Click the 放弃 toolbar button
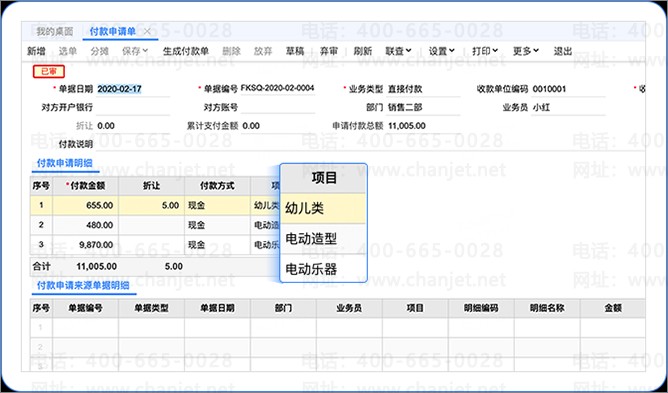Viewport: 668px width, 393px height. pyautogui.click(x=263, y=51)
